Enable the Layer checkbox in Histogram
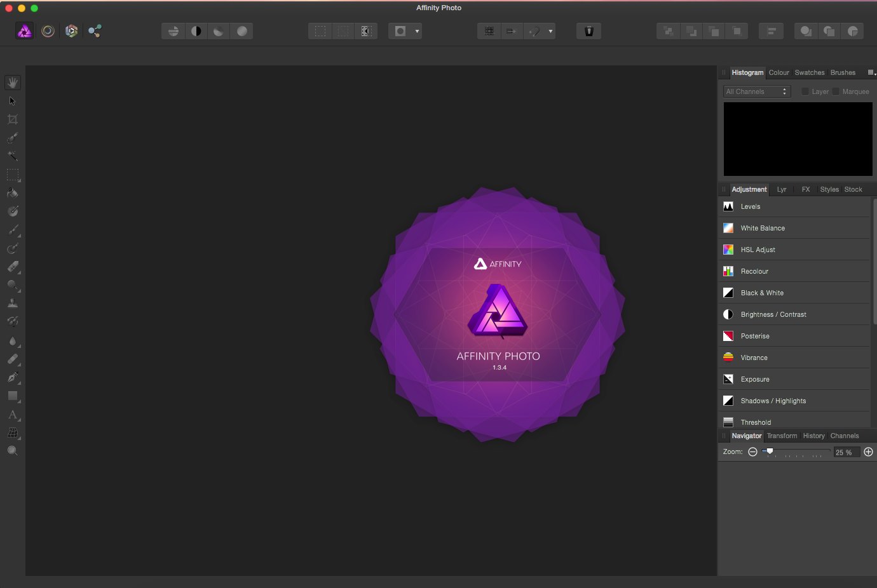 805,91
